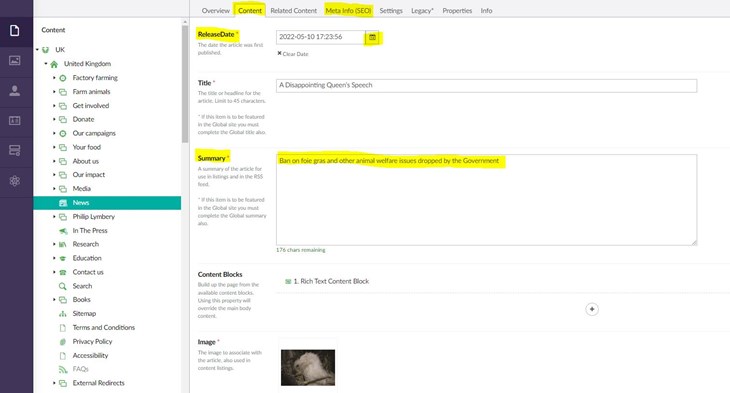Expand the Our campaigns node
The width and height of the screenshot is (730, 393).
click(54, 133)
